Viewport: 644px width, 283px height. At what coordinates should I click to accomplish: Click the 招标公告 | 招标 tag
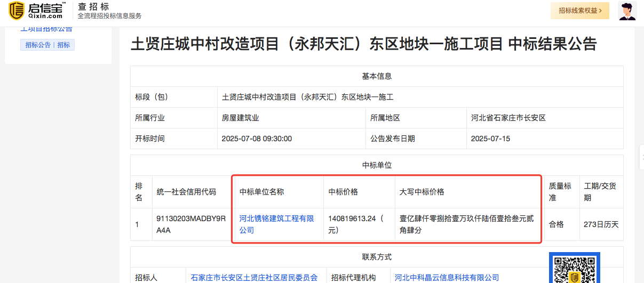[47, 45]
